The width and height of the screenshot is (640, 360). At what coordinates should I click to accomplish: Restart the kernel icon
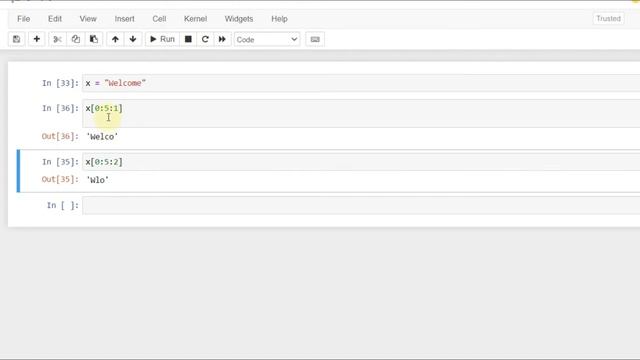(x=205, y=39)
